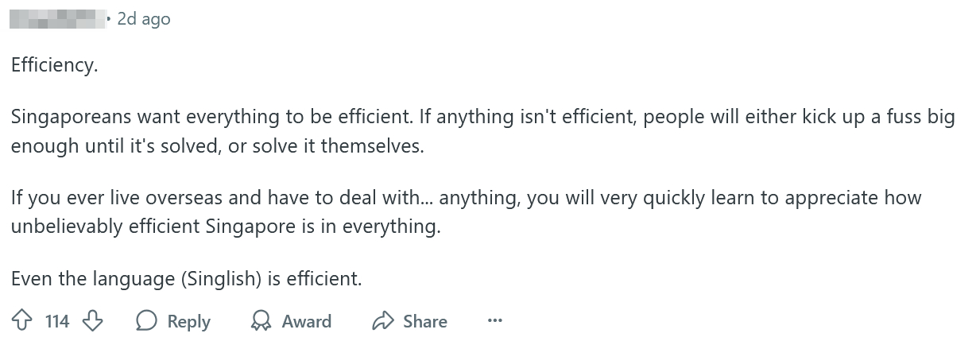The width and height of the screenshot is (980, 341).
Task: Downvote the comment with the down arrow
Action: 93,321
